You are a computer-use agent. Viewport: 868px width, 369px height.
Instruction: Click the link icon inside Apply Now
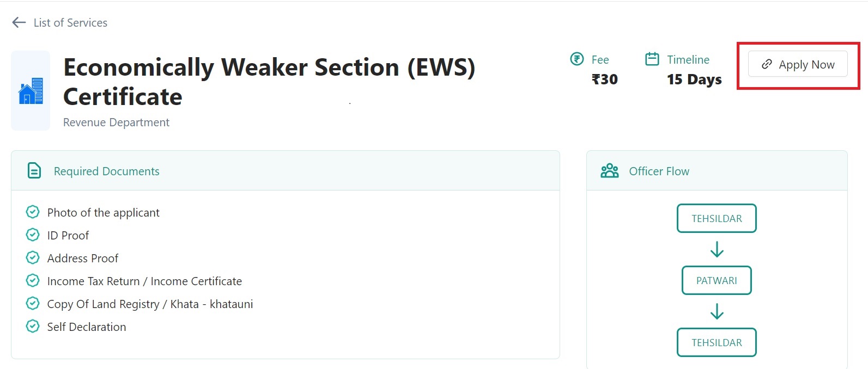coord(767,64)
